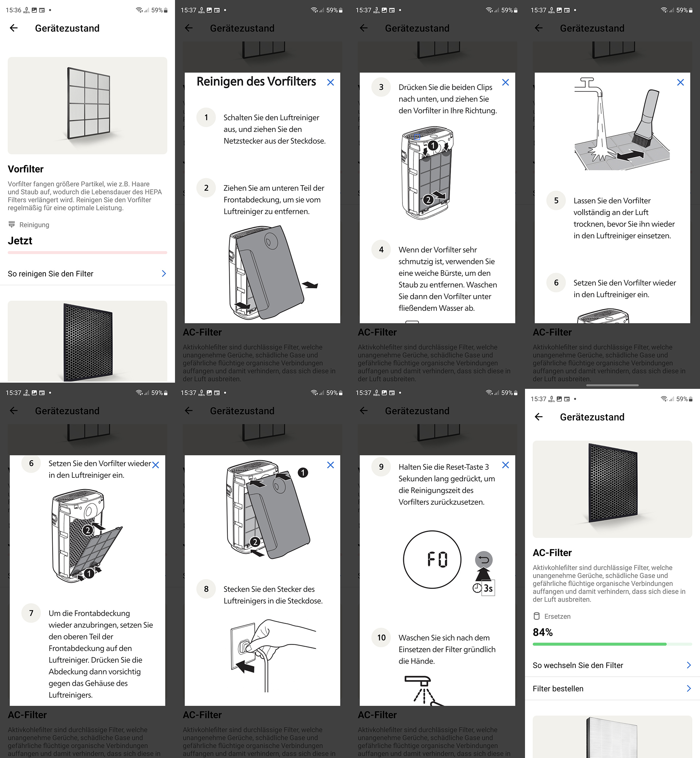Close the dialog with faucet and brush illustration
The image size is (700, 758).
pos(680,82)
